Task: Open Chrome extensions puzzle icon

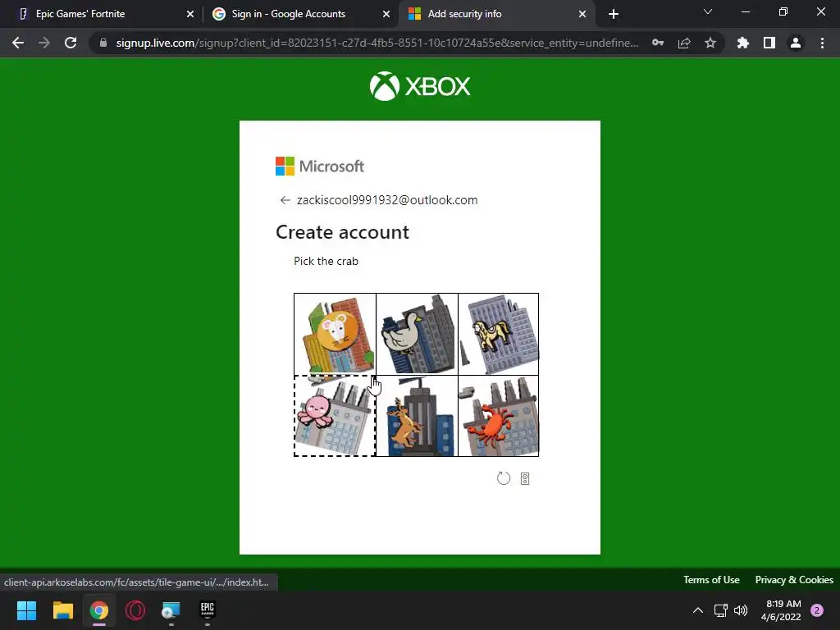Action: pyautogui.click(x=743, y=43)
